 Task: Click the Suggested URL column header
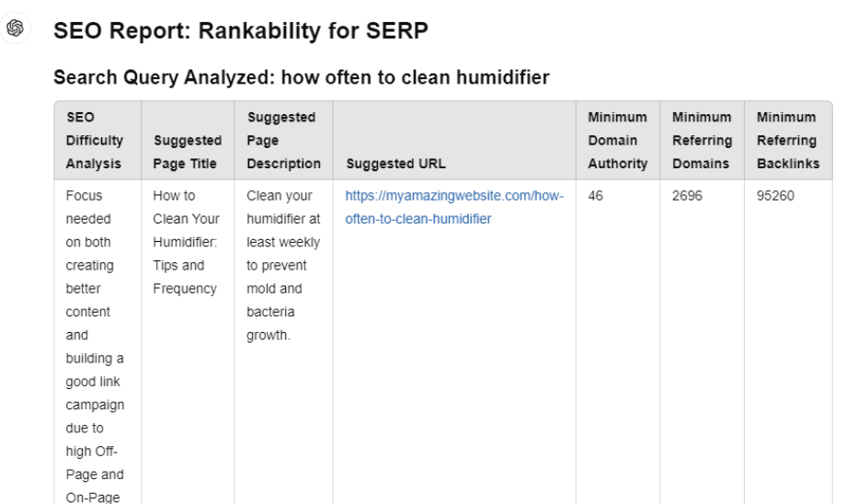coord(396,164)
